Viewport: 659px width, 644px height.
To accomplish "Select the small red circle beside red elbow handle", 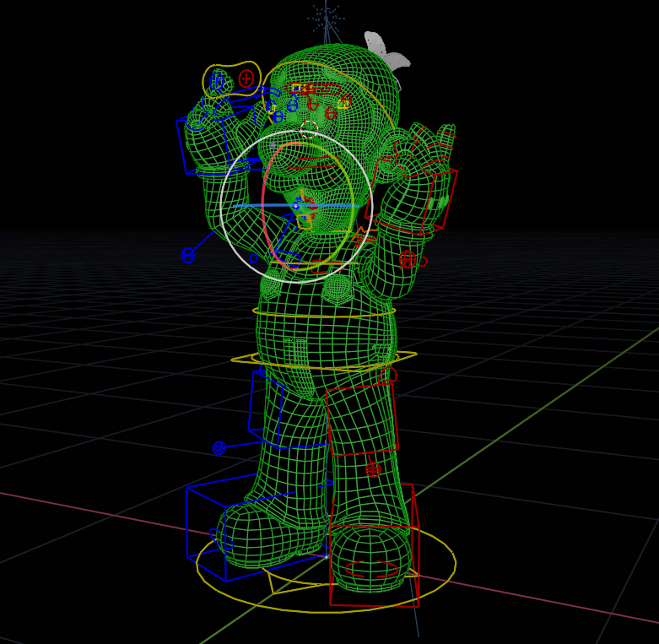I will coord(423,262).
